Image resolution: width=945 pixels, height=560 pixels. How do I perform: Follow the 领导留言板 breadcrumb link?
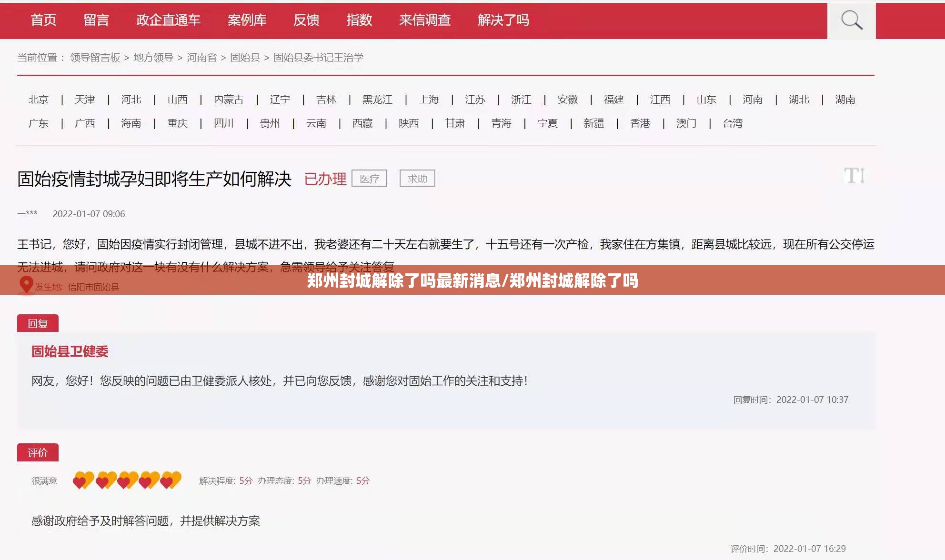pyautogui.click(x=95, y=58)
